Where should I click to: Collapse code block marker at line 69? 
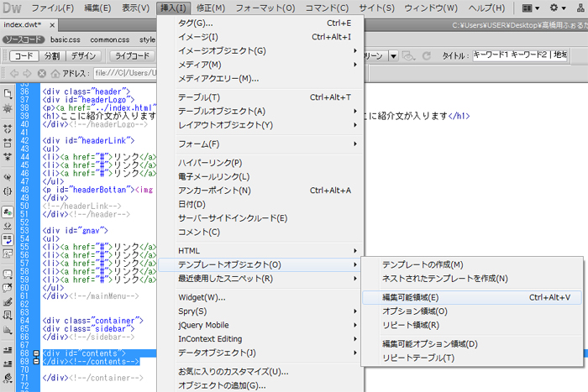pos(36,362)
